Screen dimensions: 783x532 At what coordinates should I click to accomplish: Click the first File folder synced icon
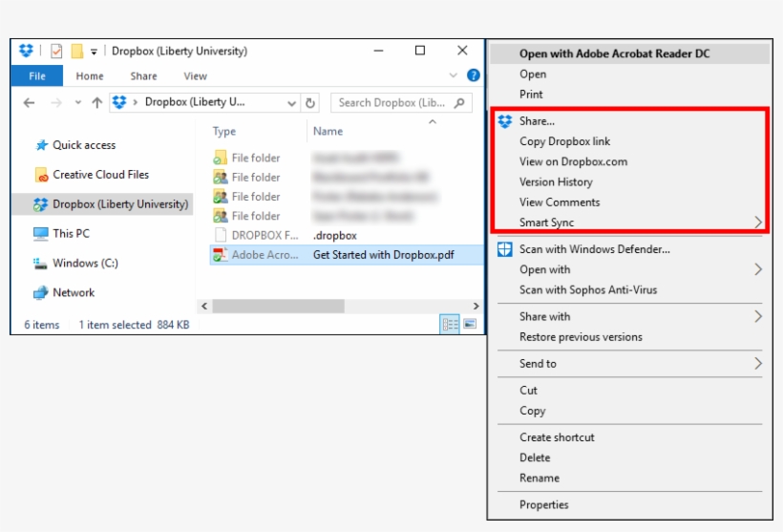(x=221, y=158)
